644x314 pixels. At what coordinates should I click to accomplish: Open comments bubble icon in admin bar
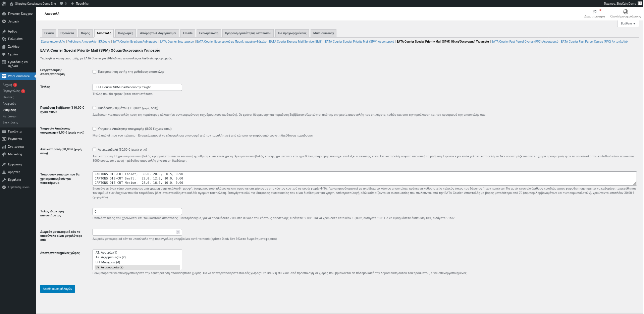pos(61,4)
